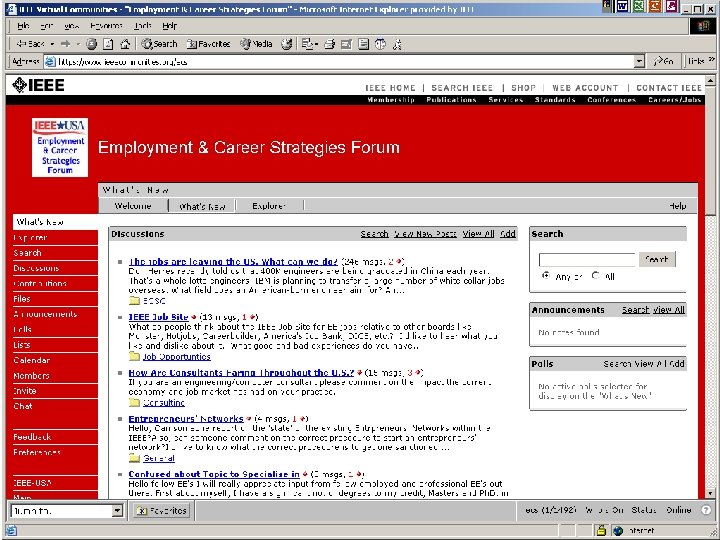Open the Edit menu
The image size is (720, 540).
(x=46, y=26)
